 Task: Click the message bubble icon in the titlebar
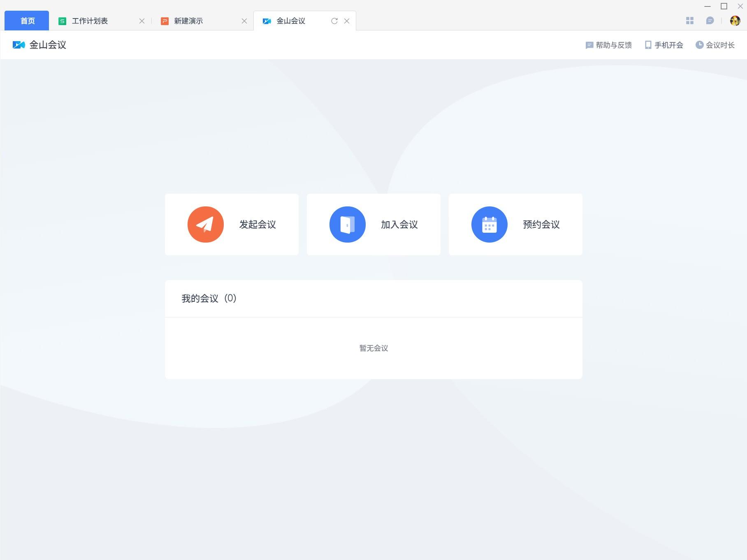coord(710,20)
